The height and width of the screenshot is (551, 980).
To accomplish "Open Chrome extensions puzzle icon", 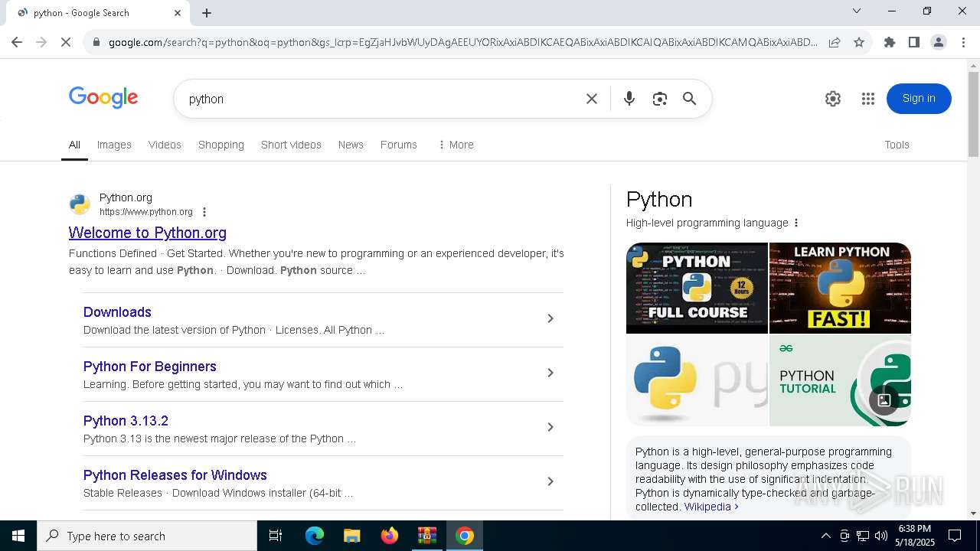I will pos(890,42).
